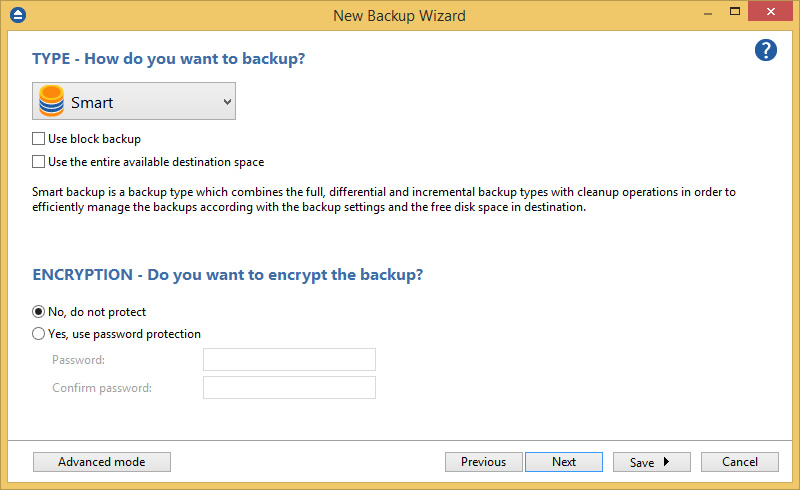800x490 pixels.
Task: Expand the backup type dropdown arrow
Action: click(x=227, y=102)
